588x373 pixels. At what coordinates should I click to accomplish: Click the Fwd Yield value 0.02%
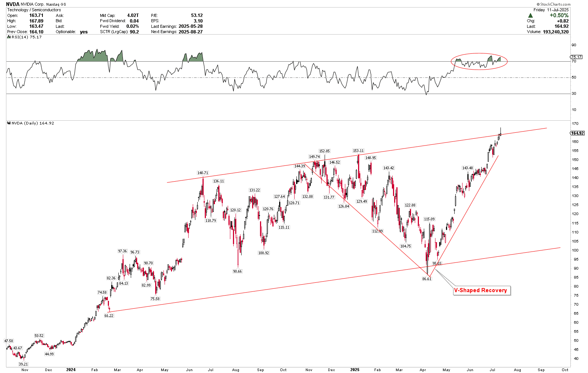tap(133, 26)
